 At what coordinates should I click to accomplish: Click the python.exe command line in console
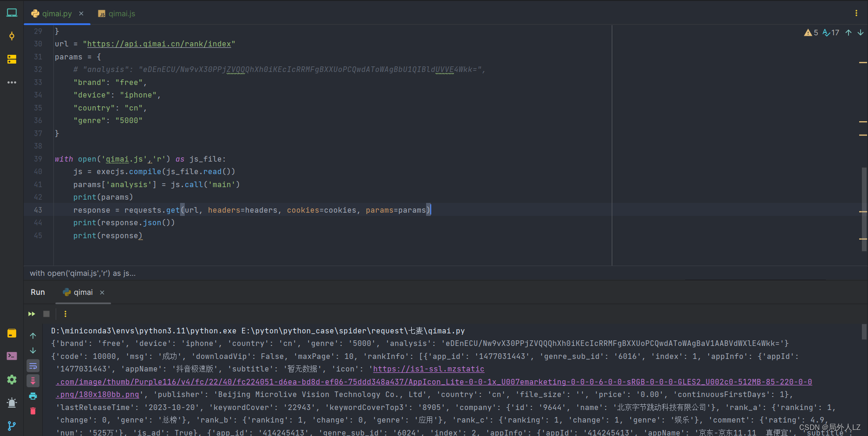click(258, 331)
